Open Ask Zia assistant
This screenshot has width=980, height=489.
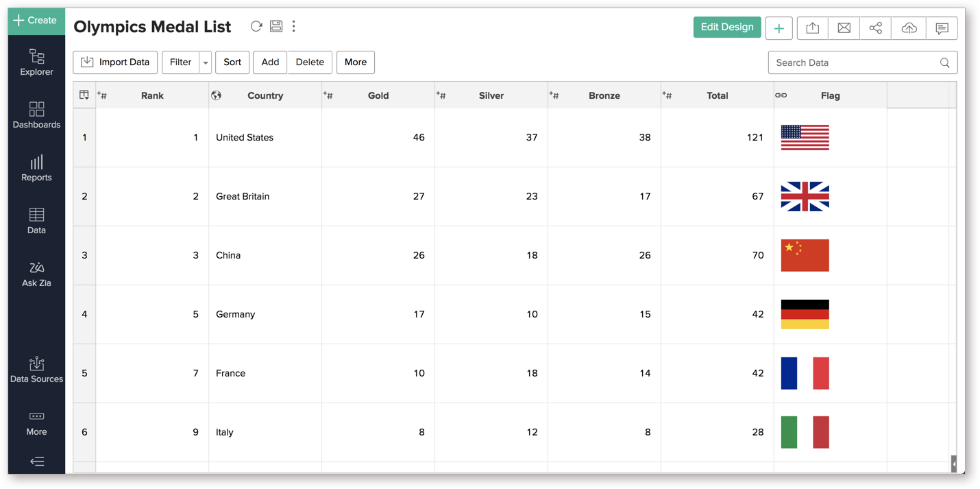click(36, 274)
